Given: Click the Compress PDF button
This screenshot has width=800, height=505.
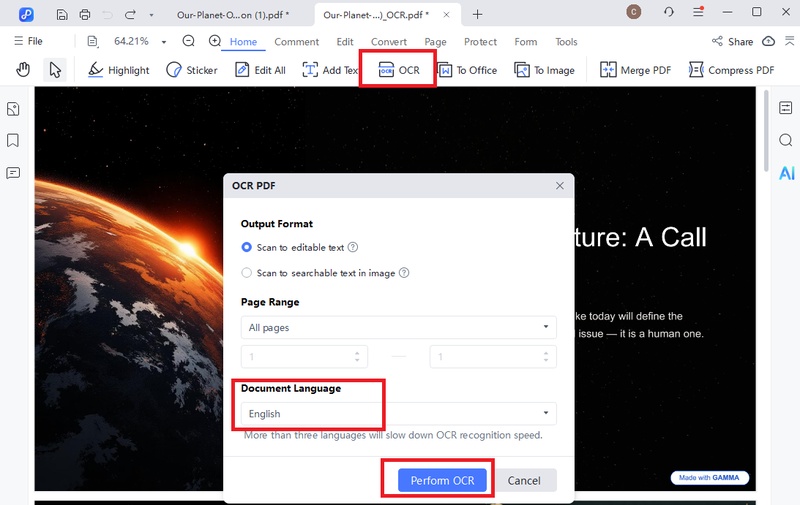Looking at the screenshot, I should (x=731, y=70).
